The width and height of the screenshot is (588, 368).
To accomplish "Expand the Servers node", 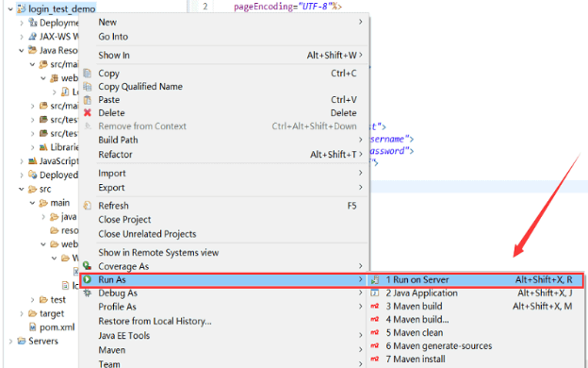I will pos(10,341).
